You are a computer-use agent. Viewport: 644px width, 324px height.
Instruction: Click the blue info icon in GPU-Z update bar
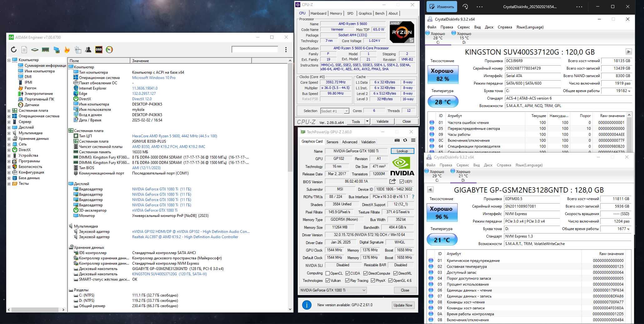(x=307, y=305)
